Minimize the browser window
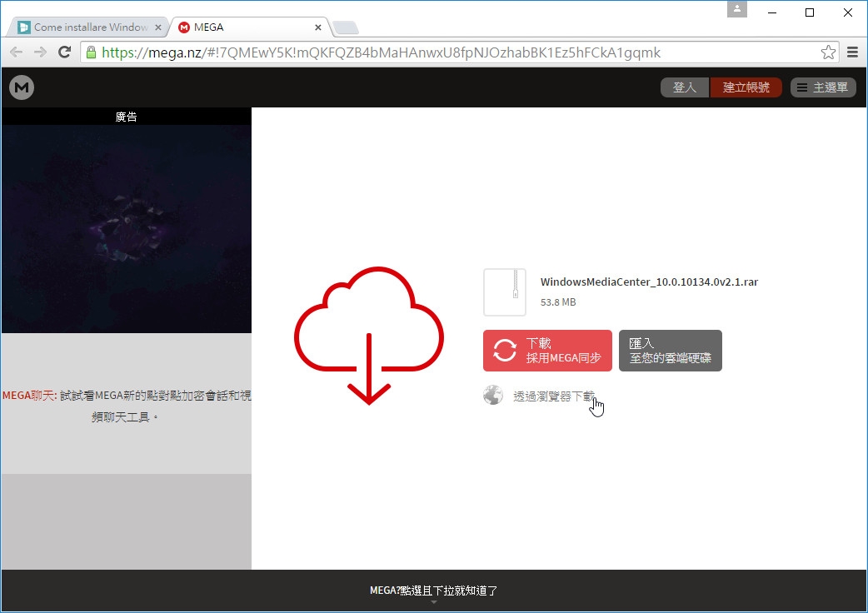868x613 pixels. [x=772, y=12]
